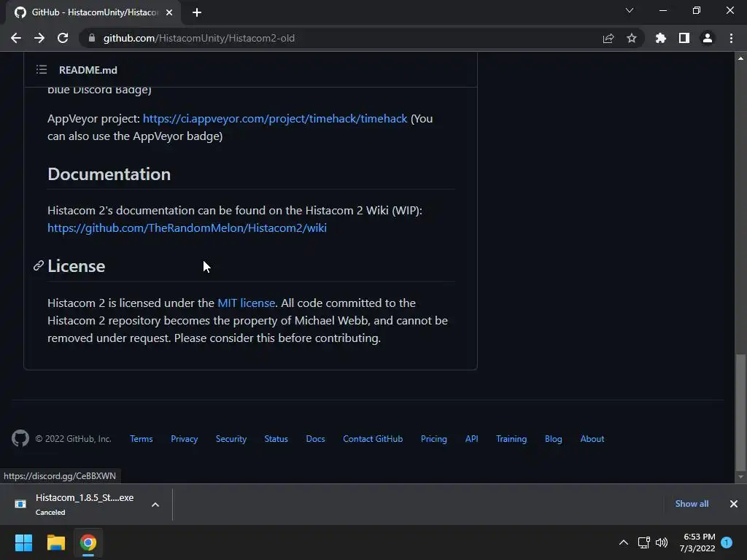Open a new browser tab

(x=197, y=12)
